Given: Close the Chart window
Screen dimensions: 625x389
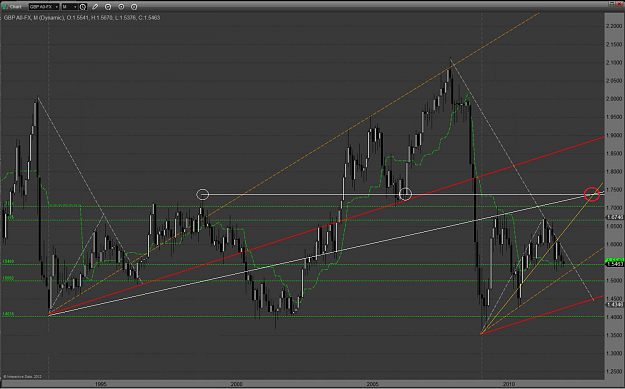Looking at the screenshot, I should coord(620,3).
